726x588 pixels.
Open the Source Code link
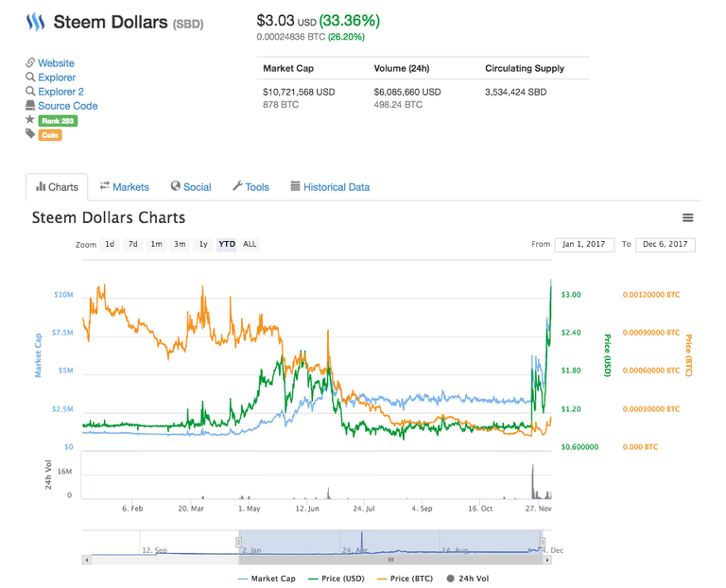(x=68, y=106)
